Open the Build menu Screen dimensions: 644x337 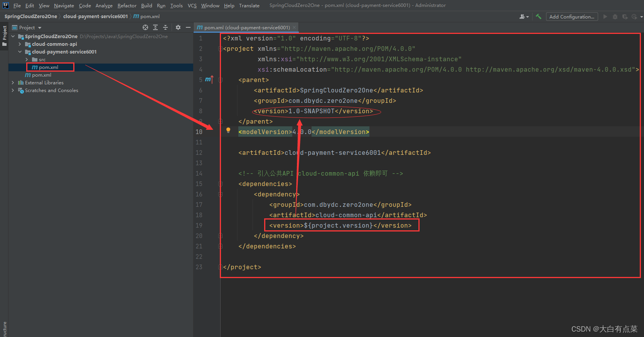click(147, 5)
